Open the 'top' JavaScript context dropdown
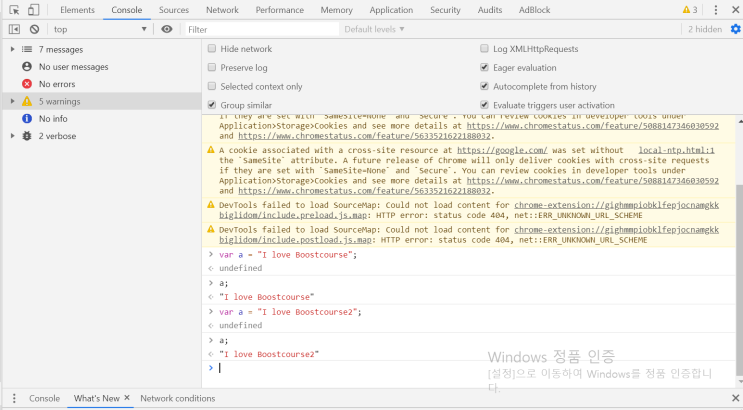Viewport: 743px width, 410px height. click(x=100, y=29)
